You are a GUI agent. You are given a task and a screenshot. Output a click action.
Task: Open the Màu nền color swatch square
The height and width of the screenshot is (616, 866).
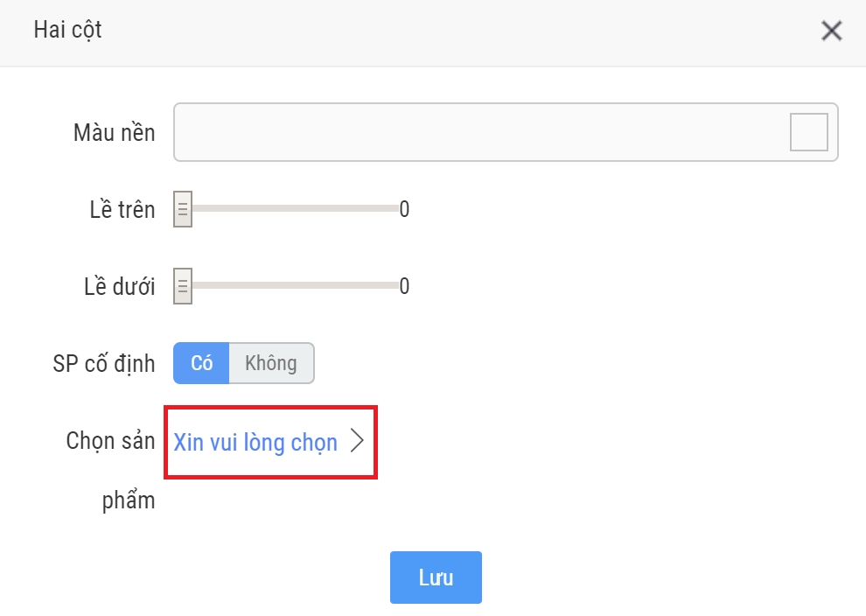tap(808, 132)
